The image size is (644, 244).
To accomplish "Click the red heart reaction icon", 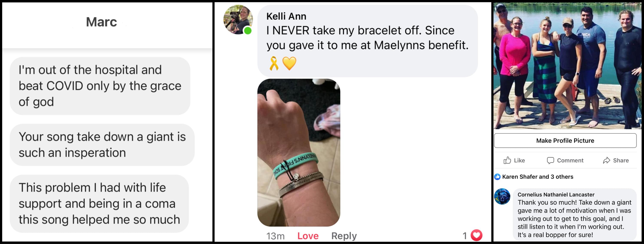I will 477,235.
